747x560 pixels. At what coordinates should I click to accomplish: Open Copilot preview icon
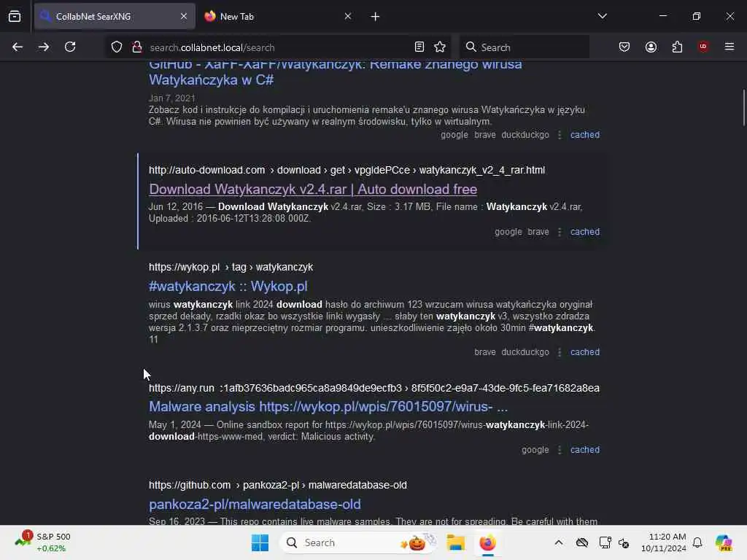click(724, 542)
